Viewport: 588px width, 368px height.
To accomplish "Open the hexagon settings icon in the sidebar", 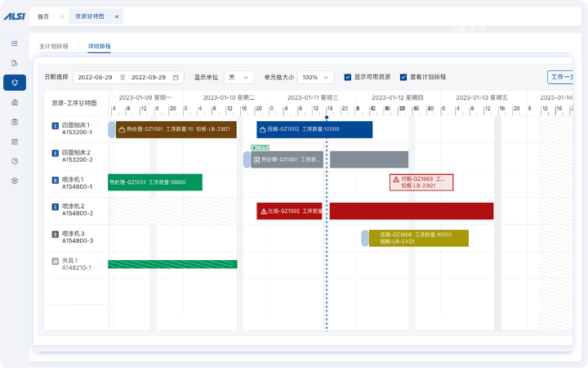I will pos(14,181).
